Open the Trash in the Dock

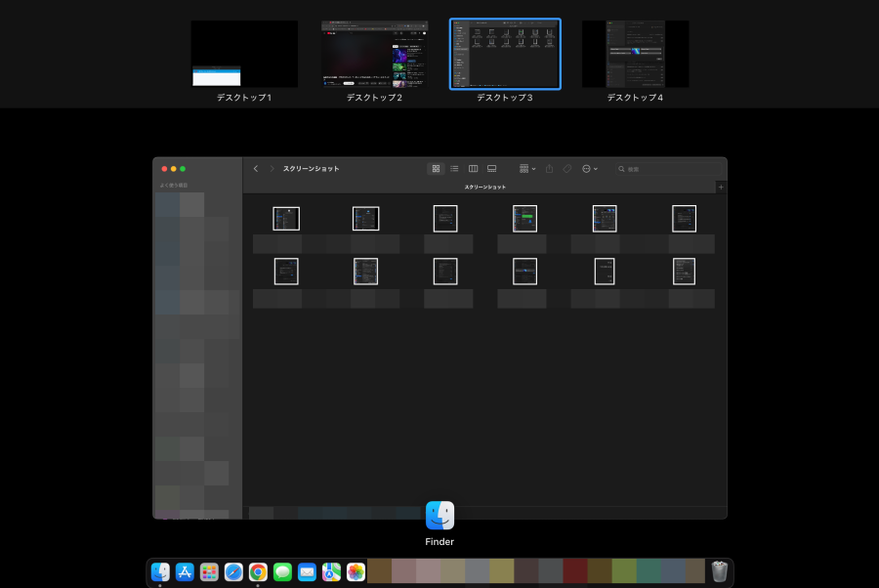pos(720,571)
